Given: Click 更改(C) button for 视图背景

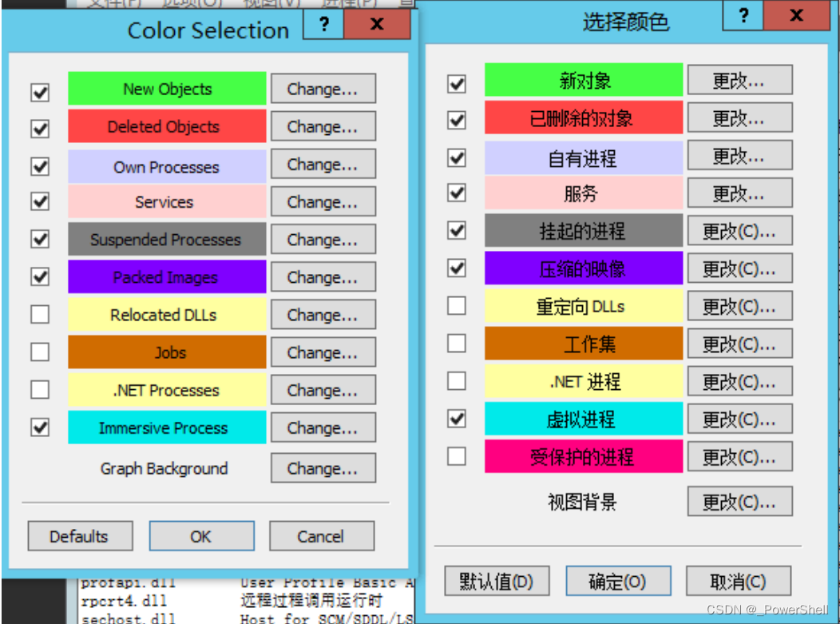Looking at the screenshot, I should click(x=740, y=501).
